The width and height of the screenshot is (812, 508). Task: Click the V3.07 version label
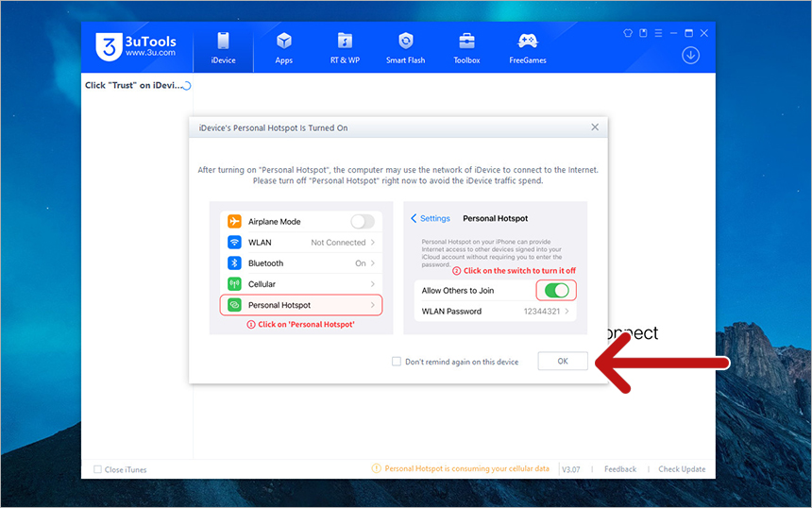pos(570,469)
